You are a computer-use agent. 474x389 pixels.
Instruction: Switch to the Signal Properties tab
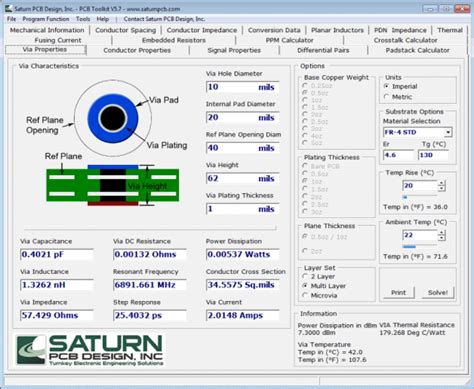click(x=234, y=50)
